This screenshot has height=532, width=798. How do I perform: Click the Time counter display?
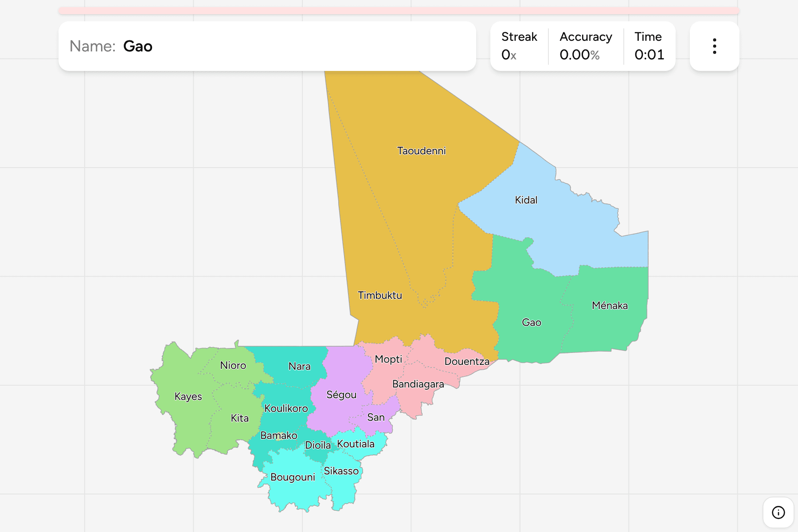pos(649,46)
